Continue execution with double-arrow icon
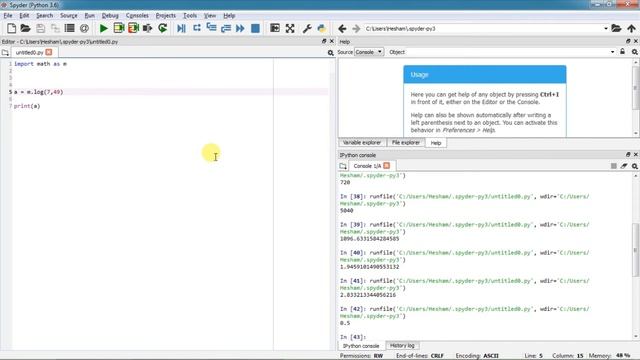The width and height of the screenshot is (640, 360). [240, 28]
